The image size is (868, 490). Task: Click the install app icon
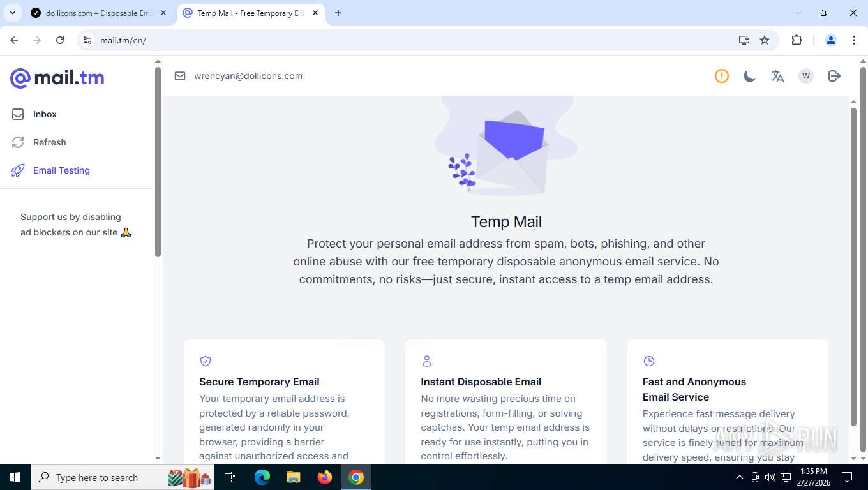point(744,40)
